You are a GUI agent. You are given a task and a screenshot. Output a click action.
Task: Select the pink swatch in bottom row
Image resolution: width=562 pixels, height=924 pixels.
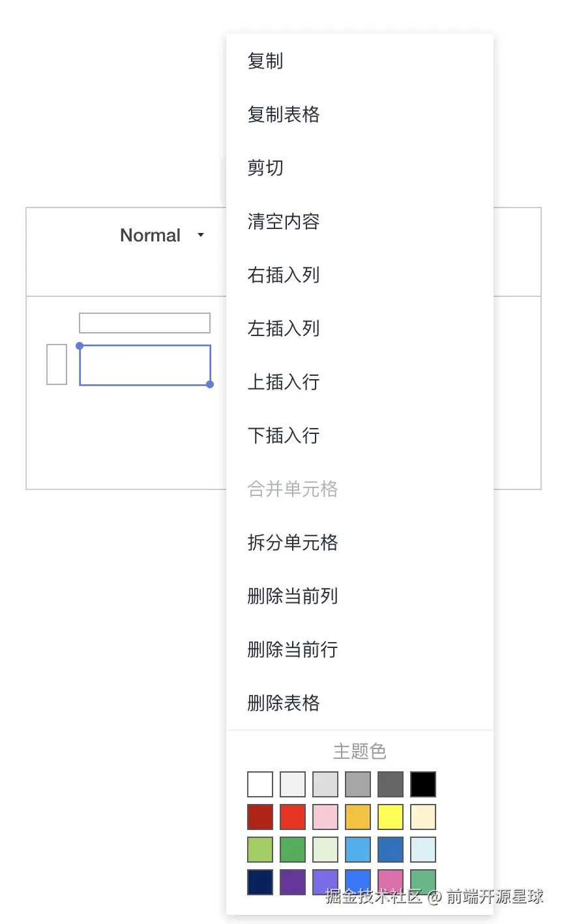click(x=390, y=882)
